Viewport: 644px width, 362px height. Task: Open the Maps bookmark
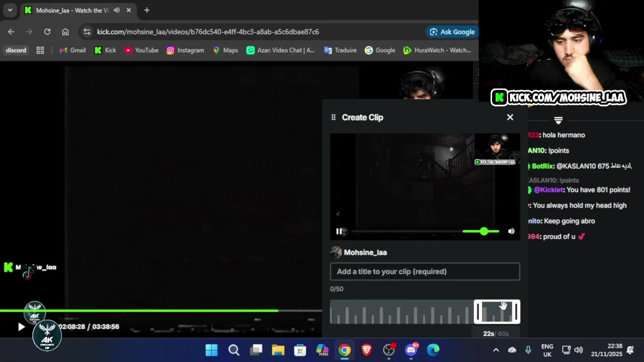(225, 50)
